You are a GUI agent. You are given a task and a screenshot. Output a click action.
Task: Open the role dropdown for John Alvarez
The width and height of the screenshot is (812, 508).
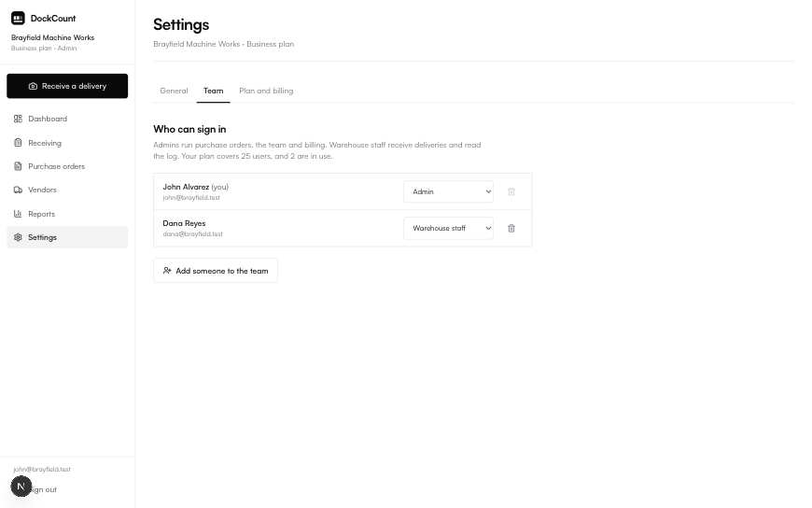coord(448,191)
